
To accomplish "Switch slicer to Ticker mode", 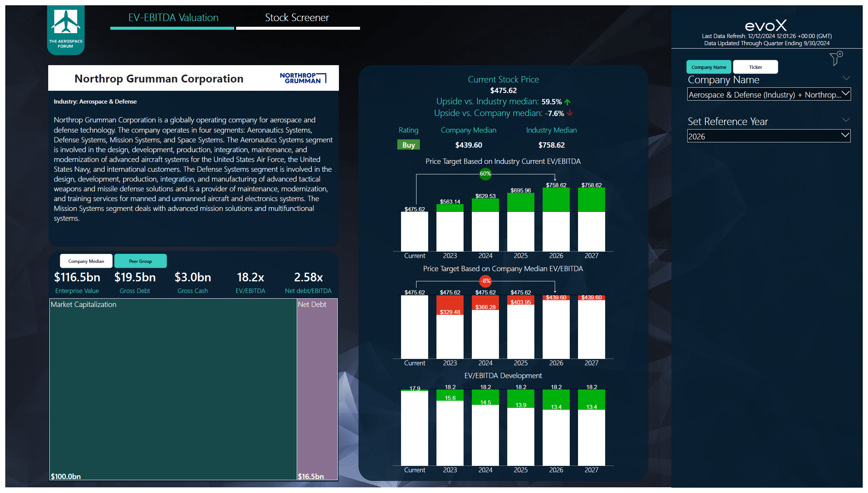I will (x=755, y=67).
